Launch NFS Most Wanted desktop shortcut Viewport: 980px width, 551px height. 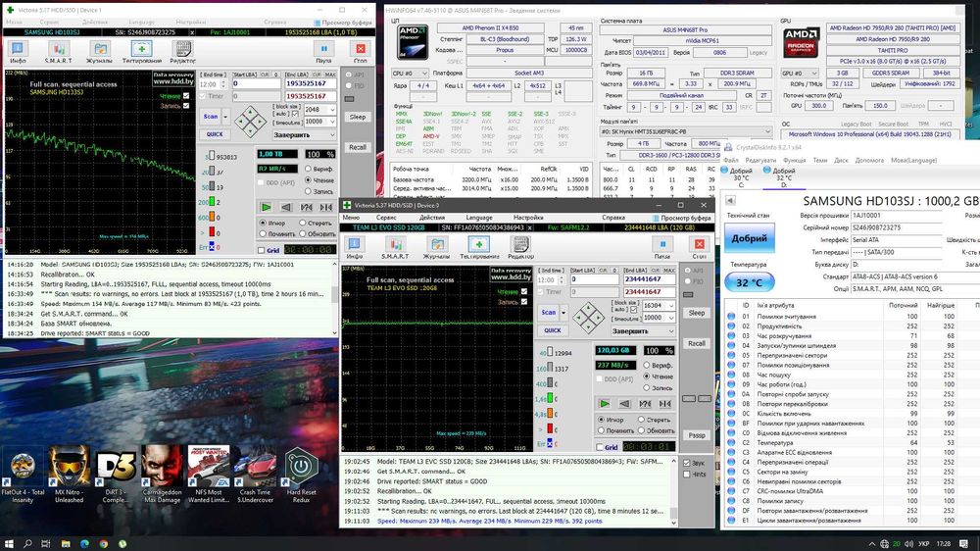click(x=208, y=476)
